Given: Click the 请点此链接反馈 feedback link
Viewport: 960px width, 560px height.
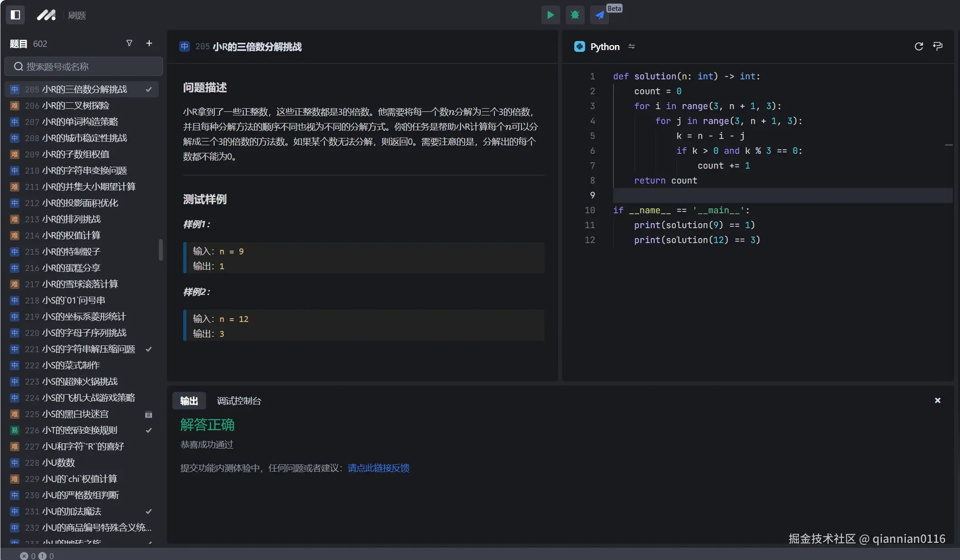Looking at the screenshot, I should click(378, 468).
